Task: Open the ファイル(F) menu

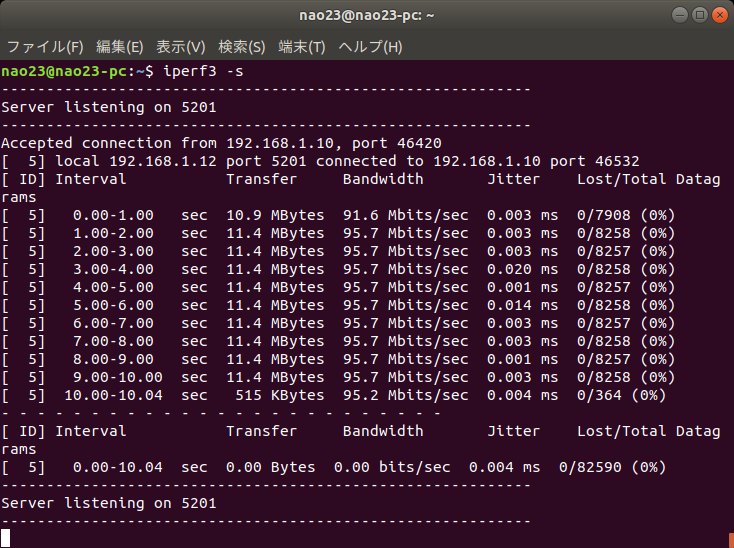Action: point(45,47)
